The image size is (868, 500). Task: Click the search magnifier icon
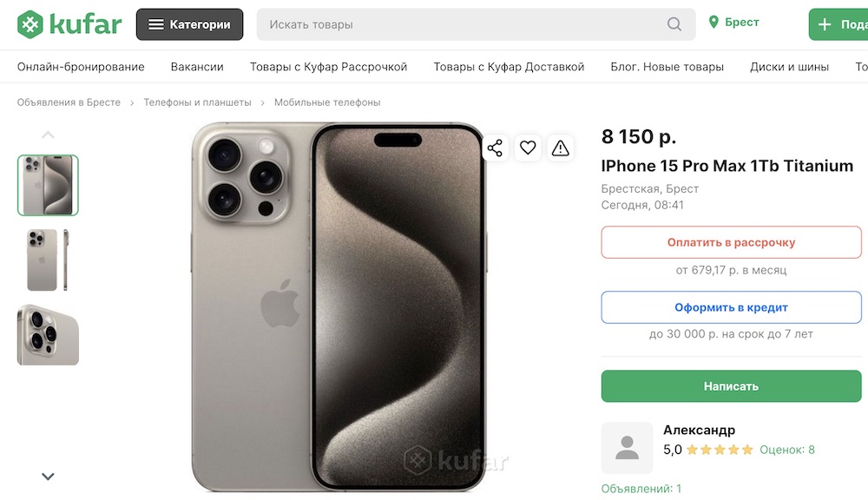pyautogui.click(x=674, y=24)
